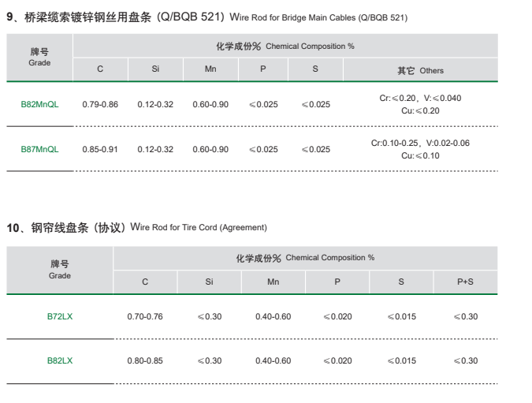Click the Cr:≤0.20, V:≤0.040 cell
Screen dimensions: 532x403
tap(420, 98)
